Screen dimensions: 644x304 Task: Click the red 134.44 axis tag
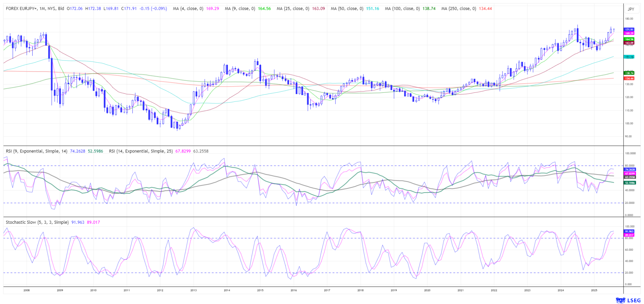point(629,78)
